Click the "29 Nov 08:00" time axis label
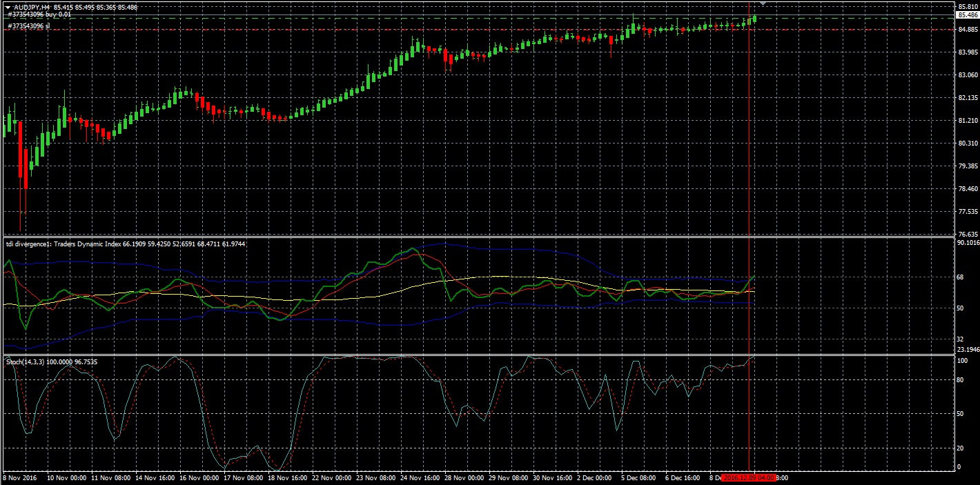 (509, 477)
